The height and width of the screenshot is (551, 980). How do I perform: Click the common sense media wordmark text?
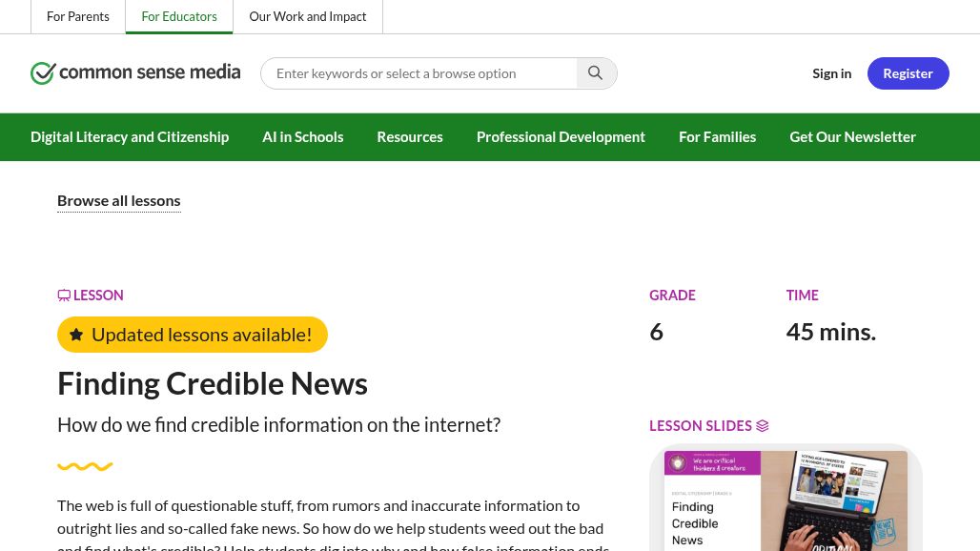150,72
